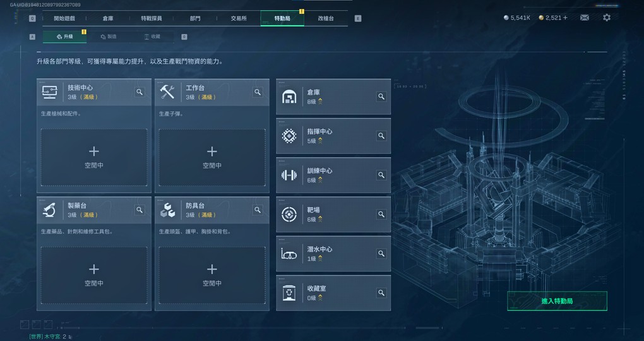Open the 改槍台 tab

326,18
